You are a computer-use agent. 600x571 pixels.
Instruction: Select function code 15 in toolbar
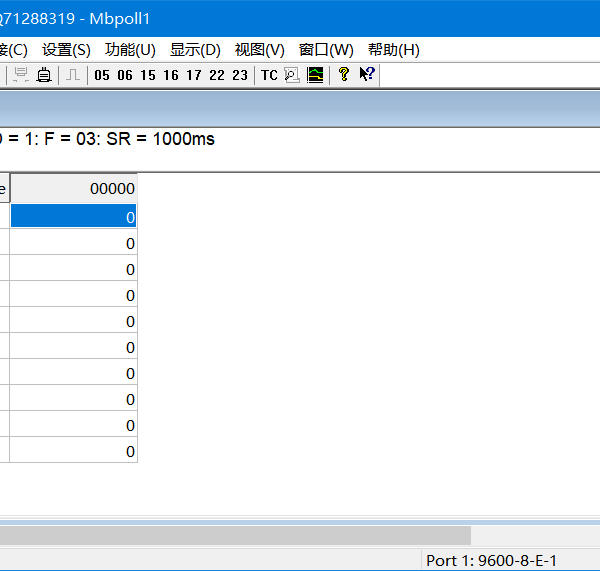[x=148, y=75]
